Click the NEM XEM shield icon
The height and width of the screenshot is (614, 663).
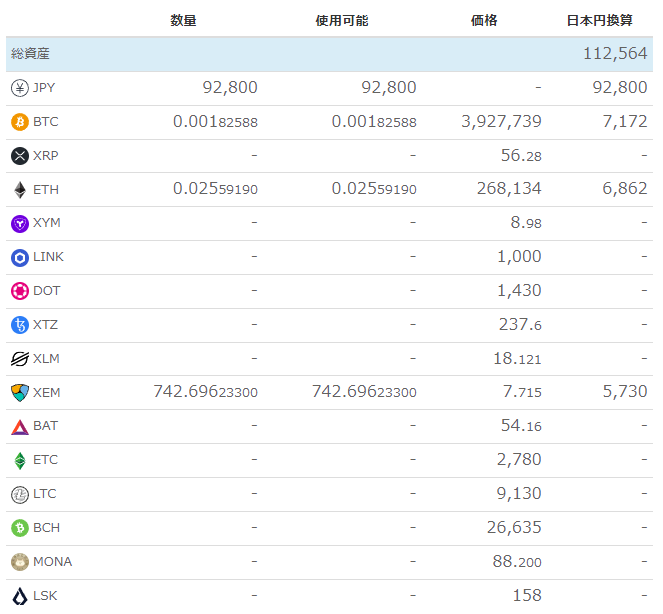coord(19,393)
